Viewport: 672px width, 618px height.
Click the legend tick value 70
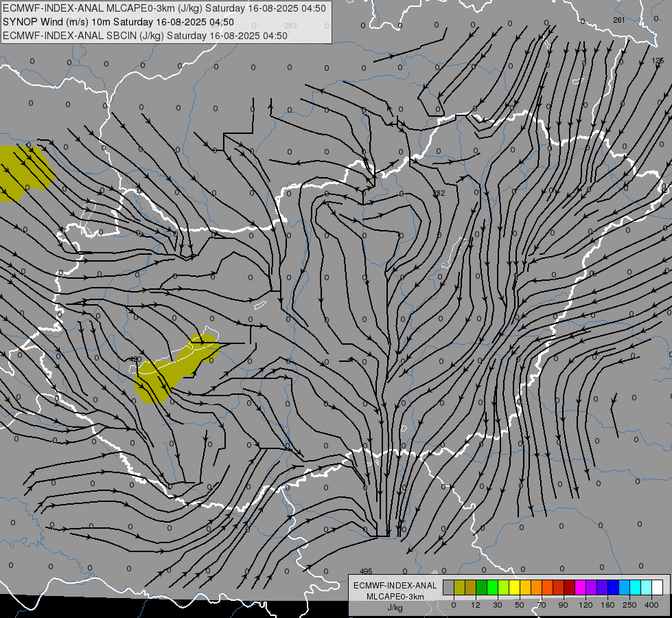tap(542, 605)
